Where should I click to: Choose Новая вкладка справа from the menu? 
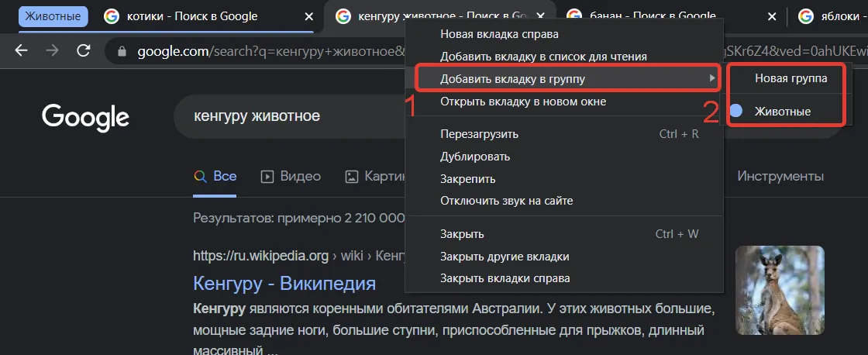point(564,34)
